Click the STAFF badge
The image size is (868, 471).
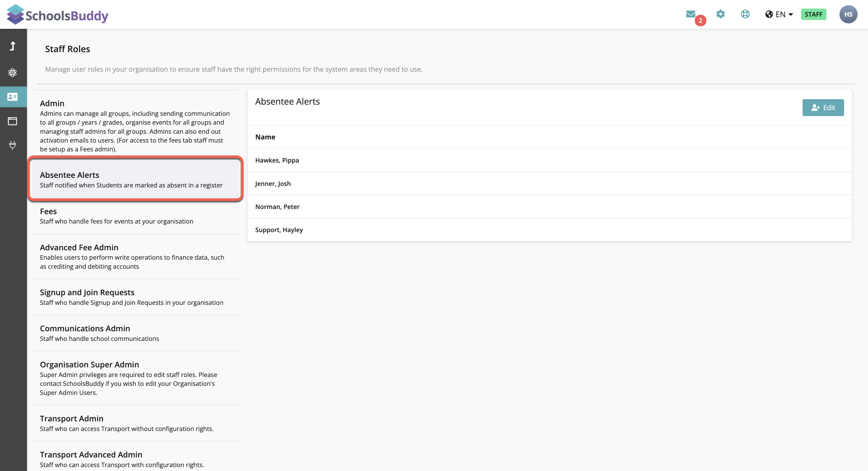pyautogui.click(x=813, y=14)
